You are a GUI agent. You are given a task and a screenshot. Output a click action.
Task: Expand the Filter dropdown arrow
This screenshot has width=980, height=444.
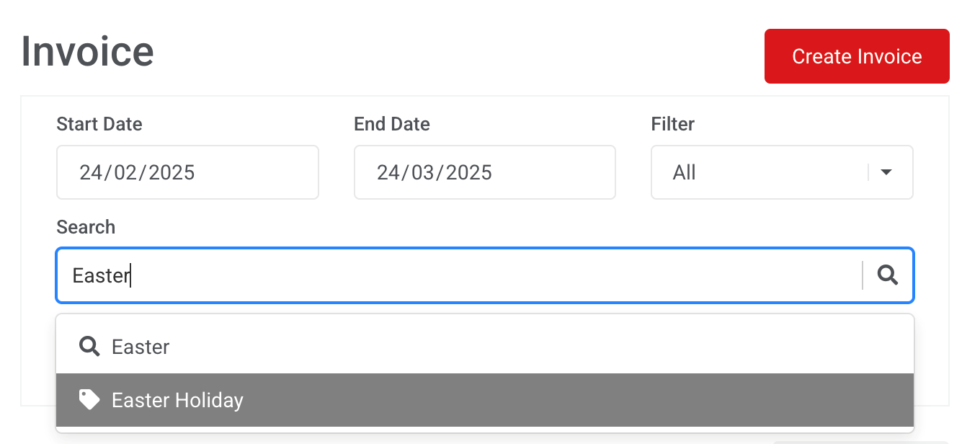[886, 172]
